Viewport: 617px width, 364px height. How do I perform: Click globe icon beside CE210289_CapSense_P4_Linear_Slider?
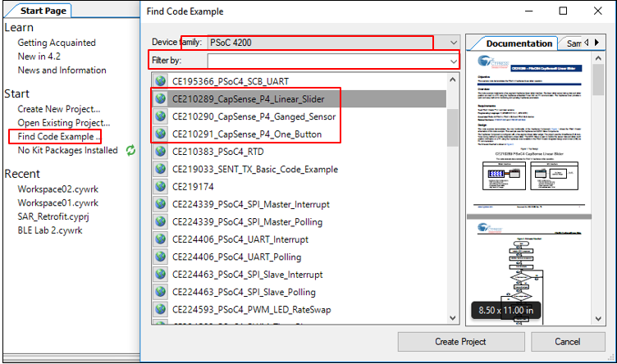[161, 98]
